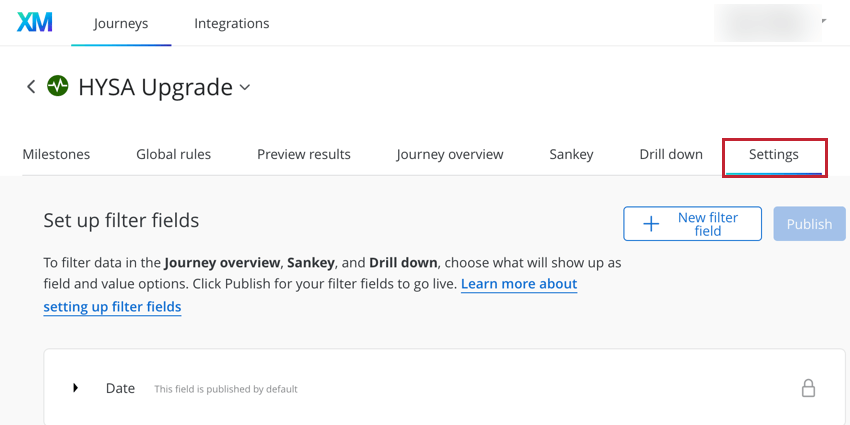The width and height of the screenshot is (850, 425).
Task: Switch to Preview results tab
Action: pos(304,154)
